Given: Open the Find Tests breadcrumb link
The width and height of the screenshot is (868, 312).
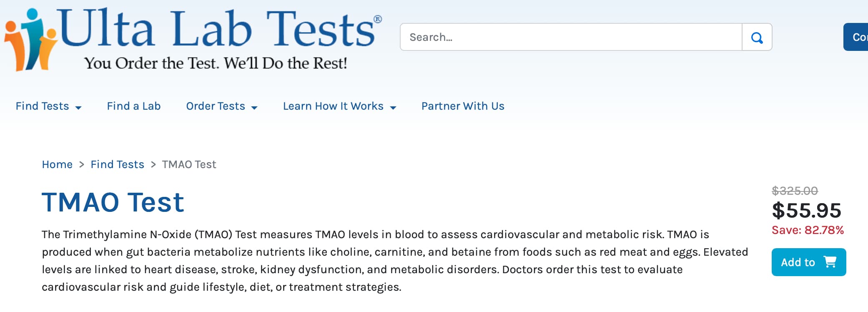Looking at the screenshot, I should (117, 164).
